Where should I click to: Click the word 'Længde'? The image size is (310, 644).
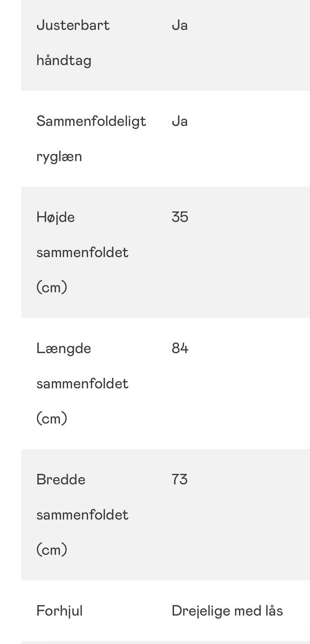[64, 348]
